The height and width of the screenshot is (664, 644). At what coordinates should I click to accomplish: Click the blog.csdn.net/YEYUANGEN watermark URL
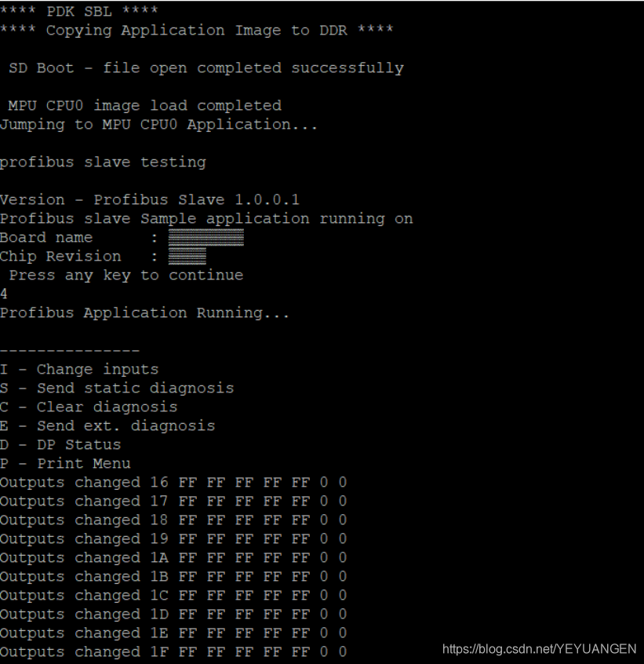(539, 649)
